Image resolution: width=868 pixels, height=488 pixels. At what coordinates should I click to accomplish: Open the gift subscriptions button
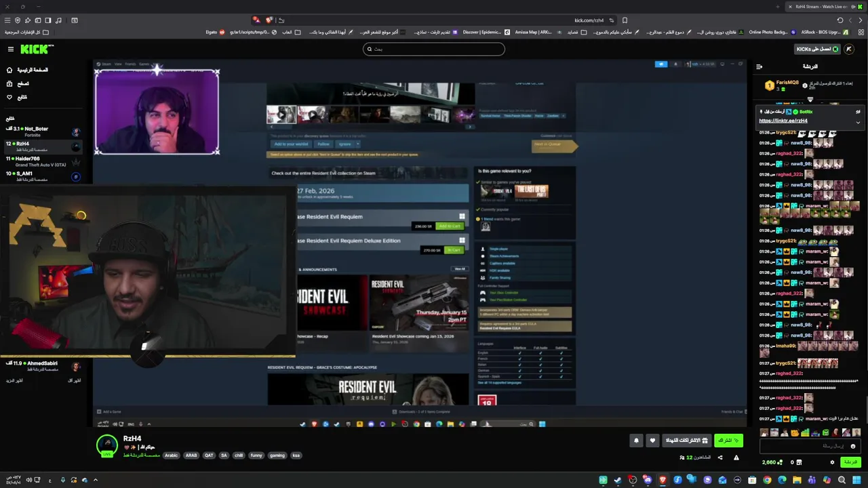(x=686, y=441)
